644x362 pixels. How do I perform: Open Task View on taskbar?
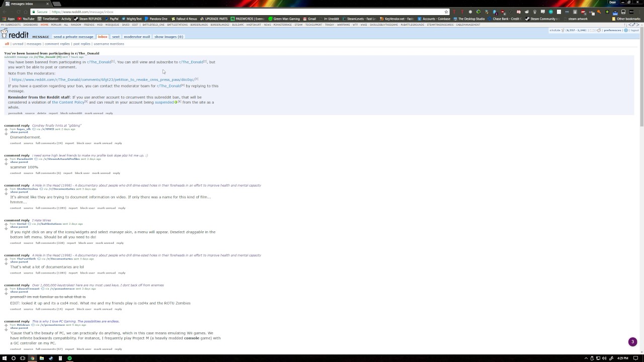pyautogui.click(x=23, y=358)
